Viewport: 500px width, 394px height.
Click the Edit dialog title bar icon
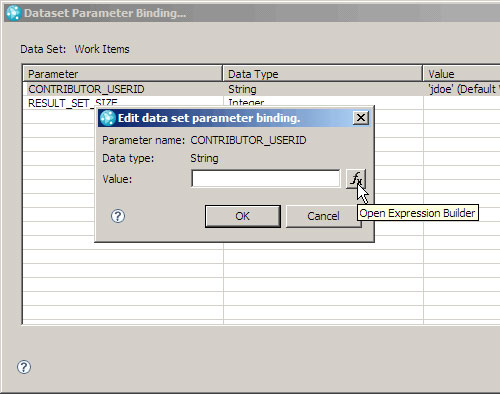(108, 118)
